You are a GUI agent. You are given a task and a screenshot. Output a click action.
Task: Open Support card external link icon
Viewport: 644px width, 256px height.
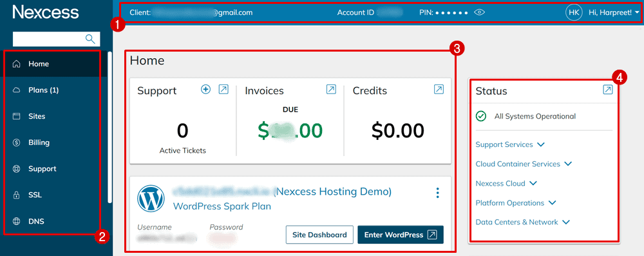pyautogui.click(x=223, y=89)
